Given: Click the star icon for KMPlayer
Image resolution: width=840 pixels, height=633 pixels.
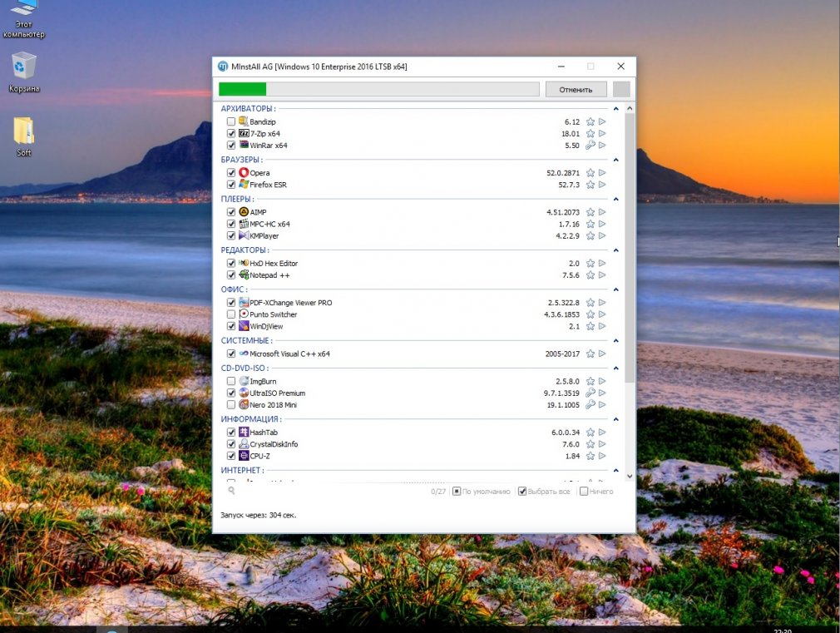Looking at the screenshot, I should (590, 236).
